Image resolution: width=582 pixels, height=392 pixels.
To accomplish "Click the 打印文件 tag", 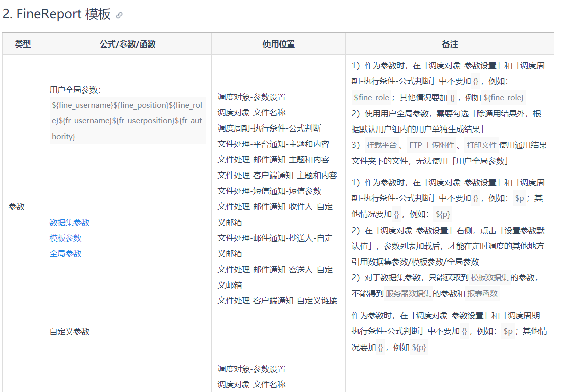I will pyautogui.click(x=481, y=145).
